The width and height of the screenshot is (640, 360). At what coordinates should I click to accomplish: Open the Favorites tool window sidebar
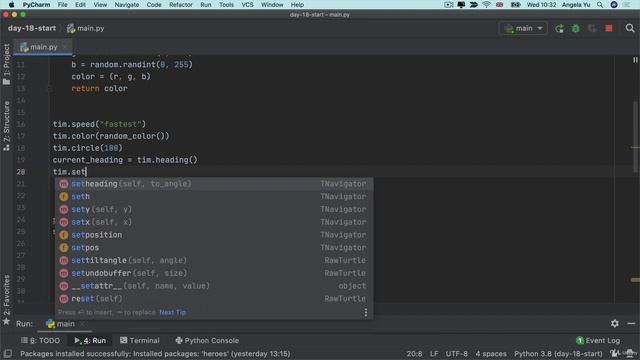pyautogui.click(x=7, y=300)
